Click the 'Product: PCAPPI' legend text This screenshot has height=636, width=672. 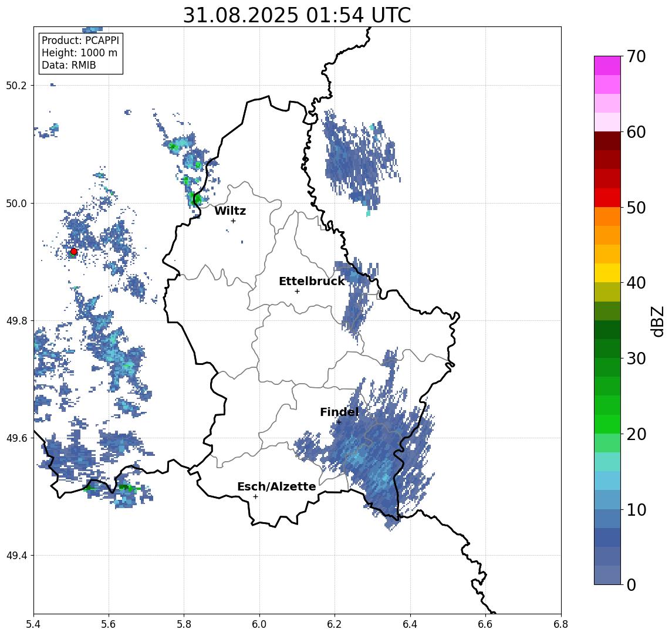click(x=80, y=40)
